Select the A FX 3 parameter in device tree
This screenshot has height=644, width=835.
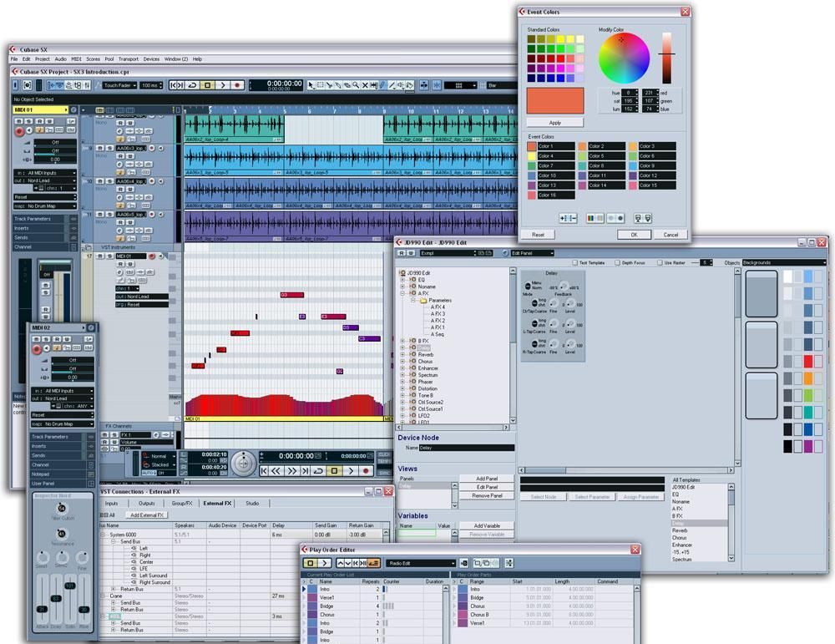438,314
